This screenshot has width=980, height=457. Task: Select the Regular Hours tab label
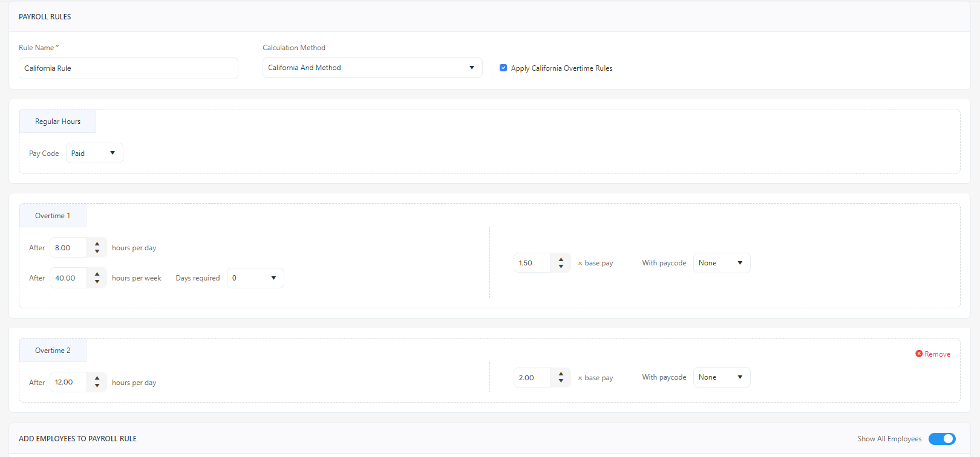(x=57, y=122)
